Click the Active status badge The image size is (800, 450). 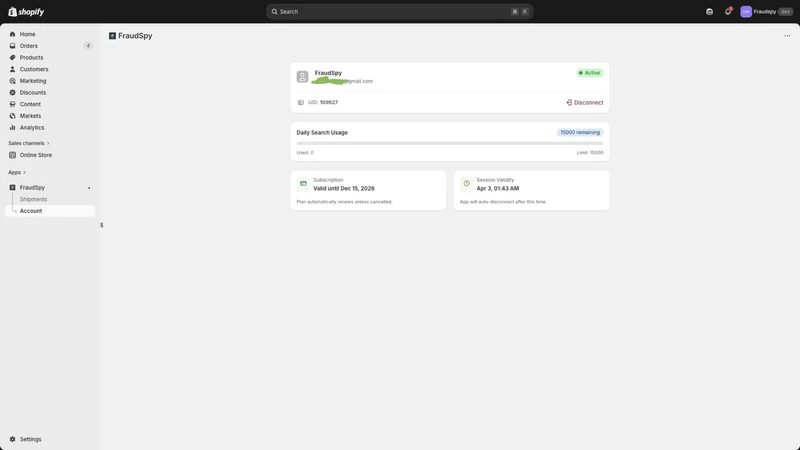point(590,73)
